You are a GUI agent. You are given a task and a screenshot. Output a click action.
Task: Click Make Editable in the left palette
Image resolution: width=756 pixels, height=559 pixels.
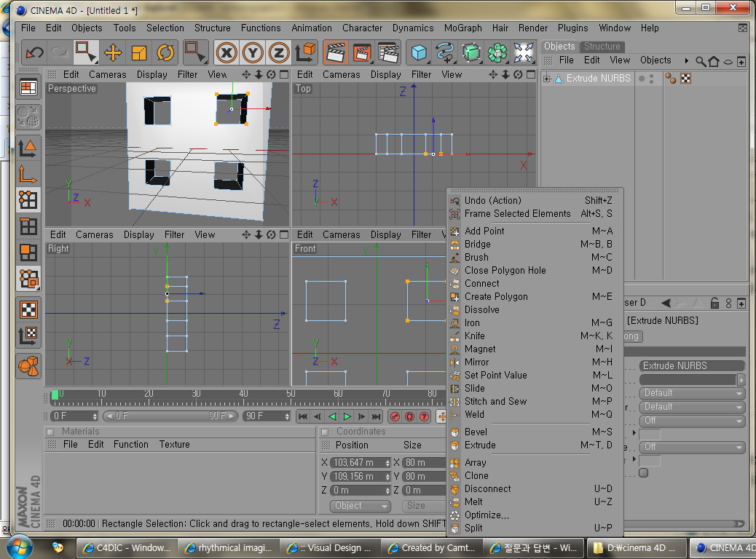pyautogui.click(x=28, y=117)
